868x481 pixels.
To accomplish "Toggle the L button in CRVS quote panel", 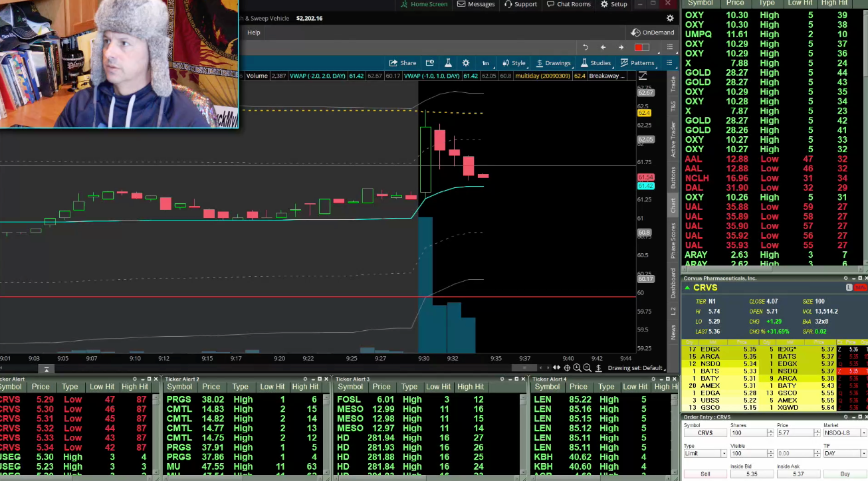I will pyautogui.click(x=849, y=288).
